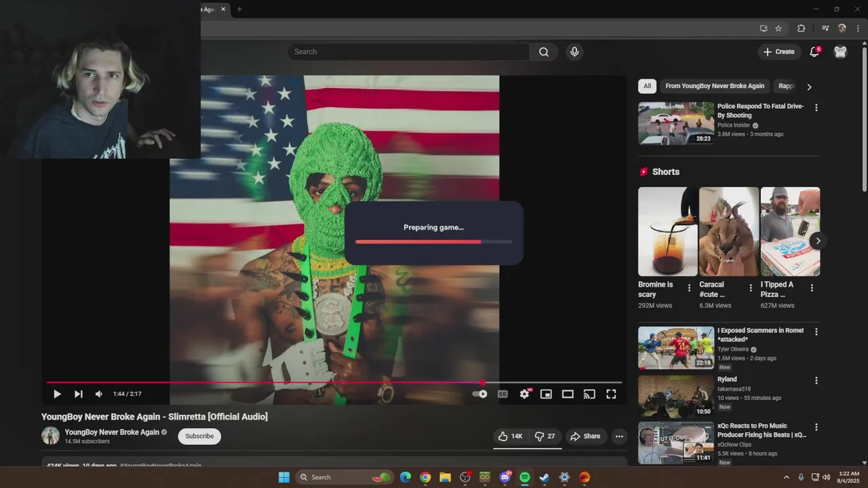Screen dimensions: 868x488
Task: Open more actions menu below the video
Action: tap(619, 436)
